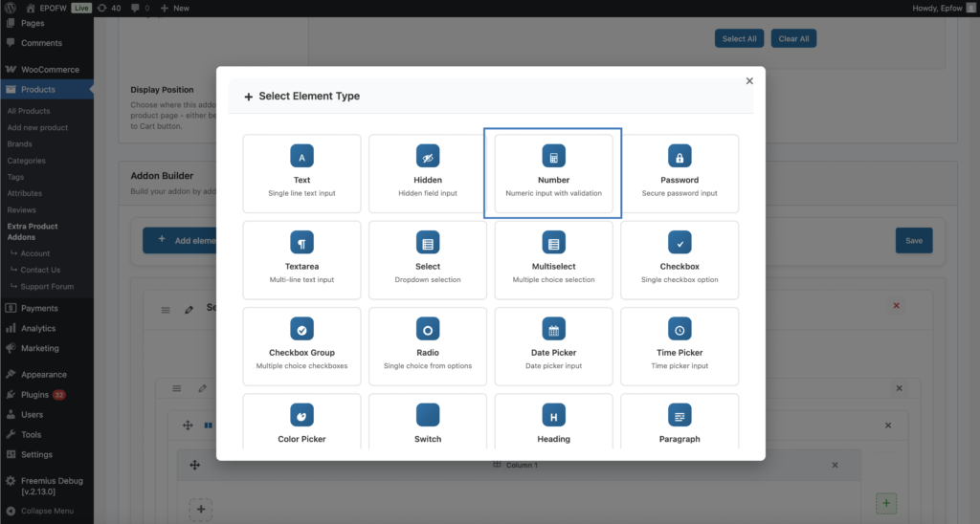980x524 pixels.
Task: Pick the Heading element icon
Action: pyautogui.click(x=553, y=416)
